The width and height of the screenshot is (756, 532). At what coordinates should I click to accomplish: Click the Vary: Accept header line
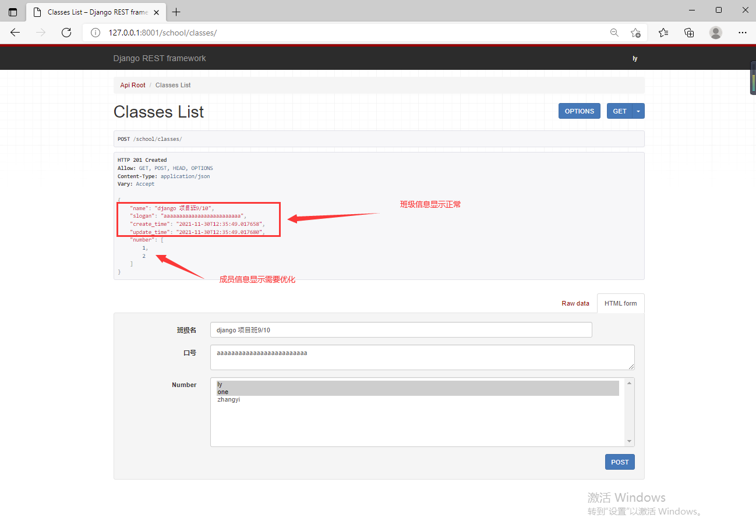(136, 184)
